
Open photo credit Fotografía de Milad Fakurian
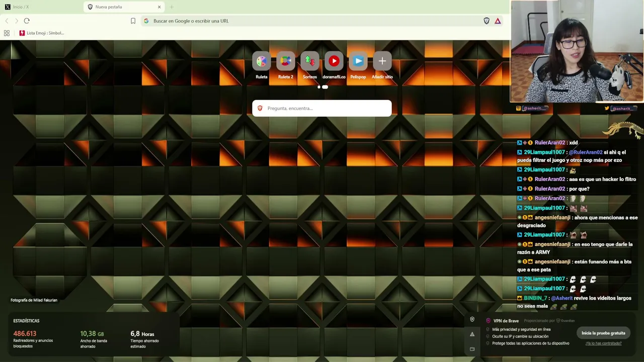tap(34, 300)
